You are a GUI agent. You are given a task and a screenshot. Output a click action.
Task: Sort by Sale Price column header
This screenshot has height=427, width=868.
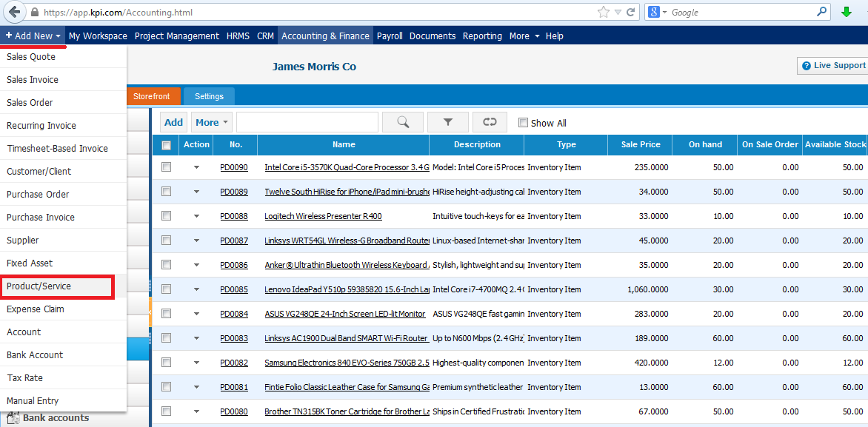pos(640,144)
